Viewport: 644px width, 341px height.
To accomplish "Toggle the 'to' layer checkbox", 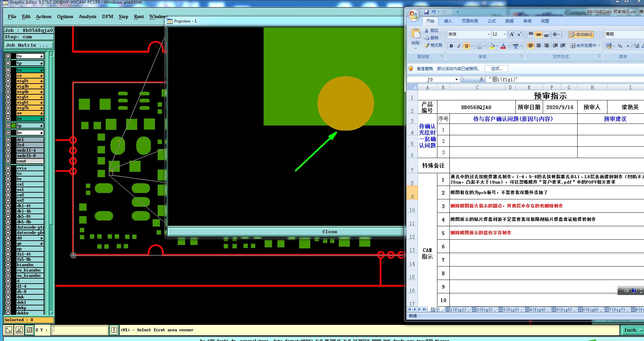I will click(8, 56).
